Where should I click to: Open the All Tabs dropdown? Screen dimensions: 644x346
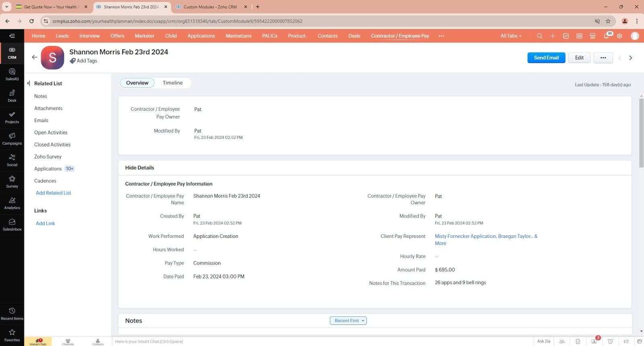(511, 36)
